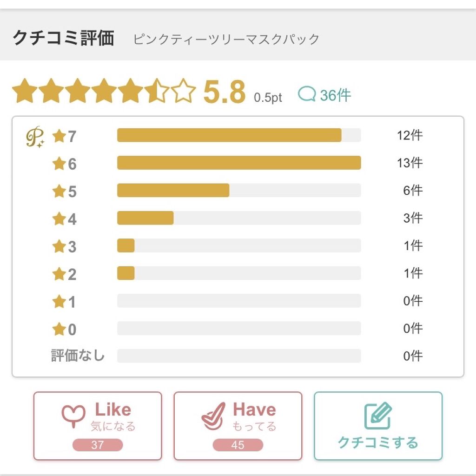
Task: Click the 評価なし row label
Action: coord(78,356)
